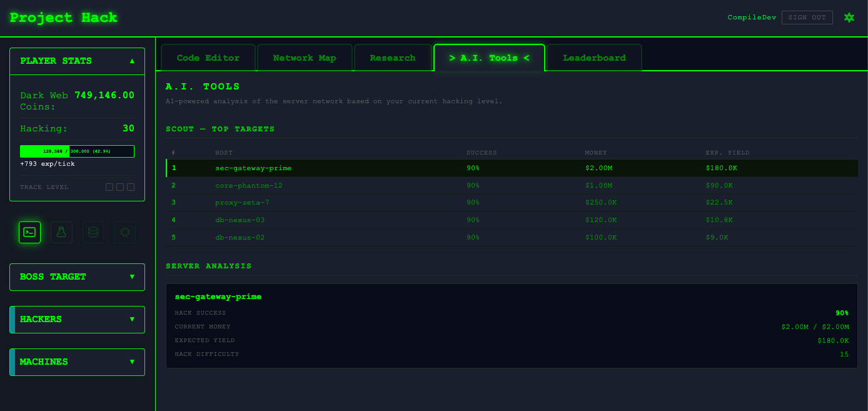Click the CompileDev username in the header
The height and width of the screenshot is (411, 868).
751,17
